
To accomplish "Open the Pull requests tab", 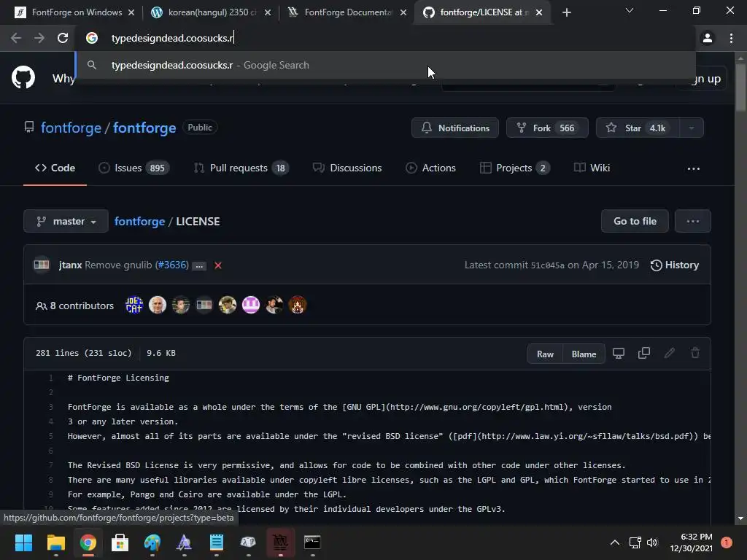I will tap(241, 168).
